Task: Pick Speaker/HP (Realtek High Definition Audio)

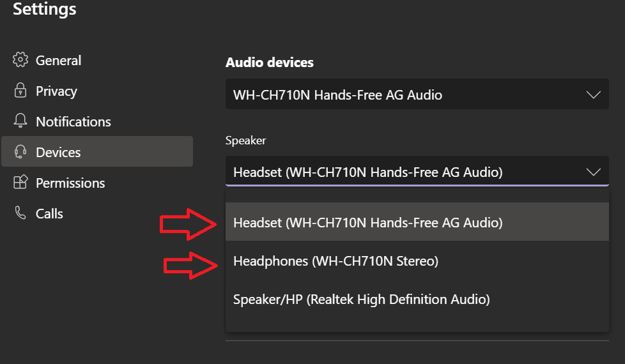Action: point(417,299)
